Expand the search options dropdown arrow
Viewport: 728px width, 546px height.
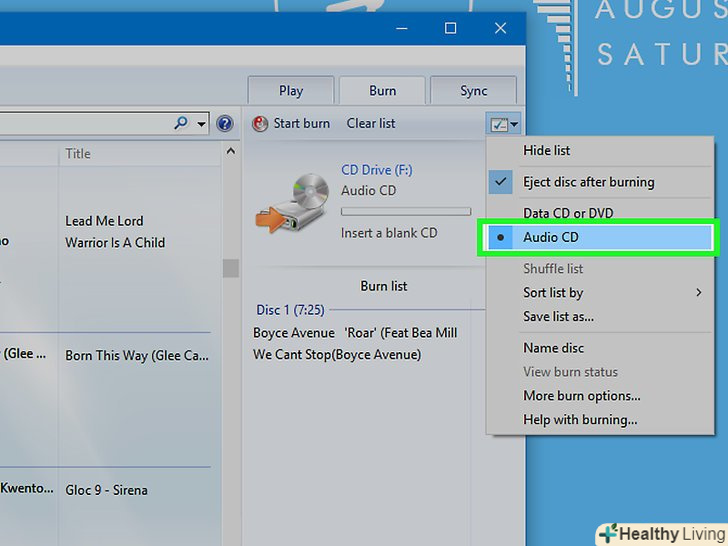(x=202, y=124)
